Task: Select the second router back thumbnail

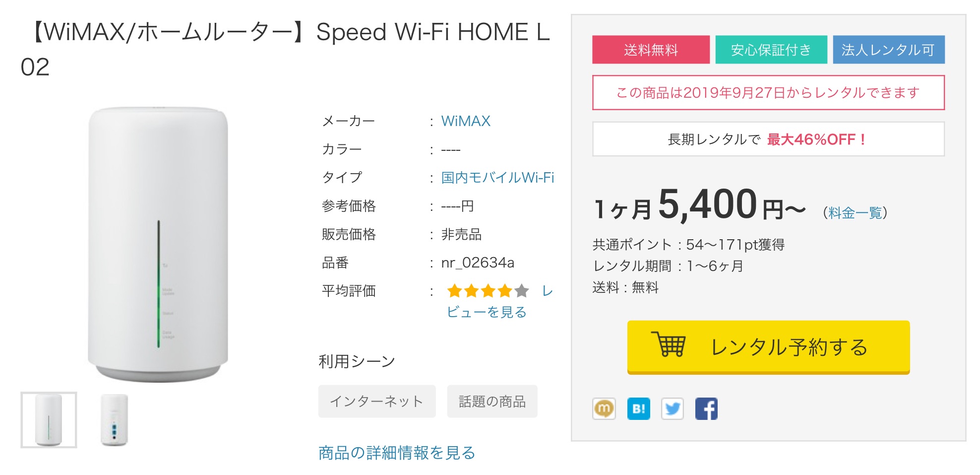Action: coord(114,420)
